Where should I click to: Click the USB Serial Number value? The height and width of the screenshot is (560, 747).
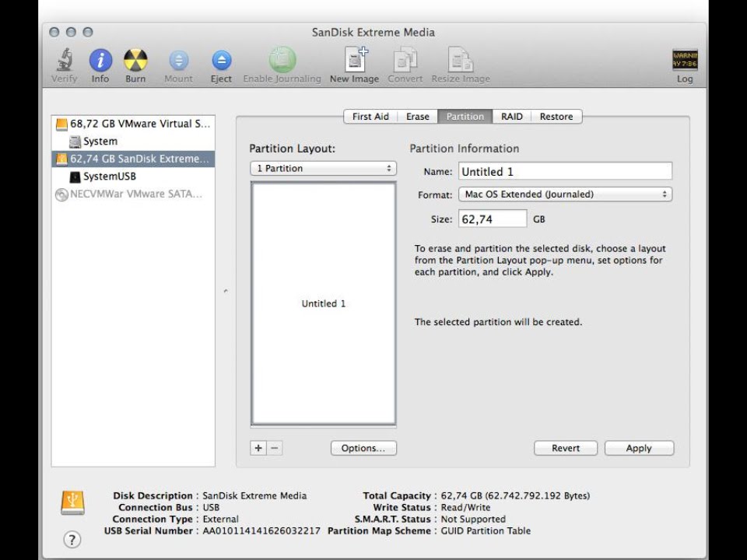pyautogui.click(x=261, y=531)
